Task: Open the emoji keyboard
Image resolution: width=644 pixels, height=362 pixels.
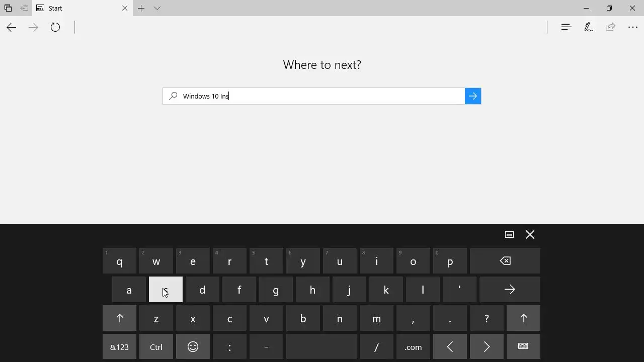Action: [x=193, y=347]
